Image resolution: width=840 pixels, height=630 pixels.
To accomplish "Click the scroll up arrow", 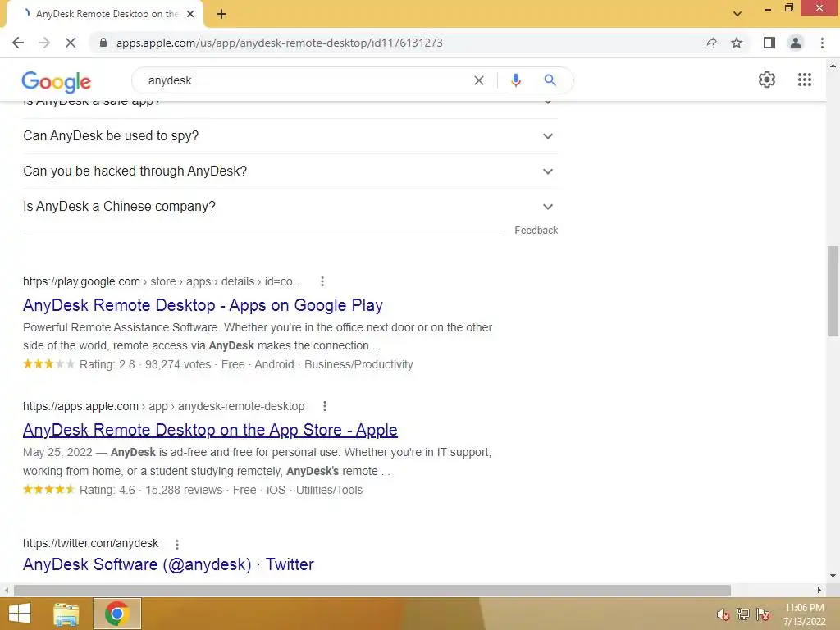I will (x=833, y=66).
